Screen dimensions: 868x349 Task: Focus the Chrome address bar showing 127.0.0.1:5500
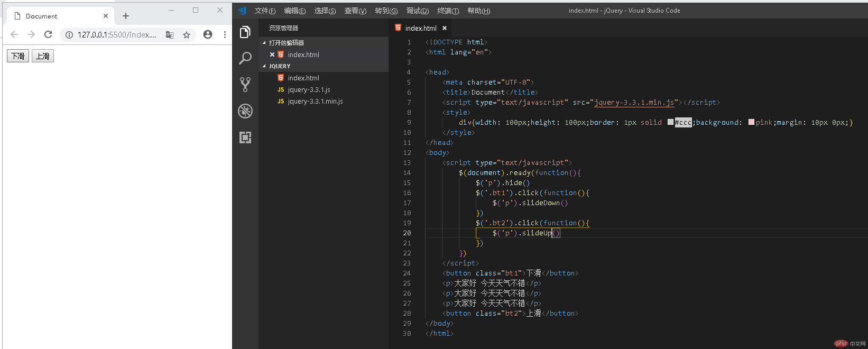pyautogui.click(x=117, y=35)
